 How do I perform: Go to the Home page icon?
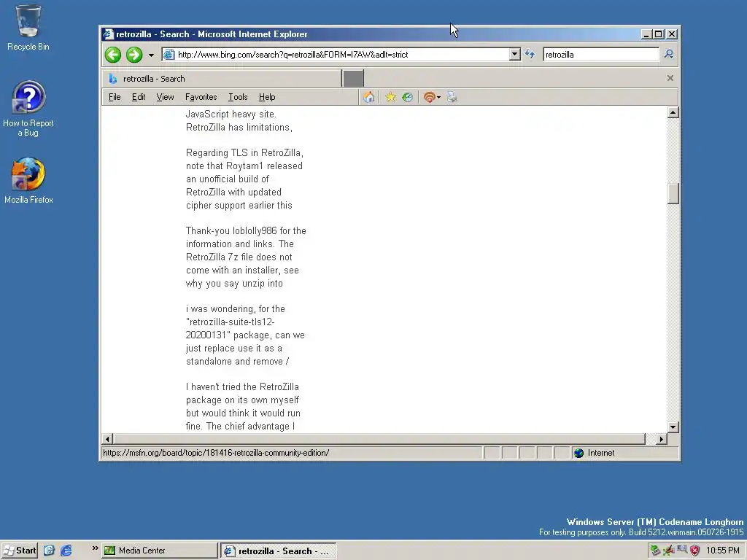368,97
